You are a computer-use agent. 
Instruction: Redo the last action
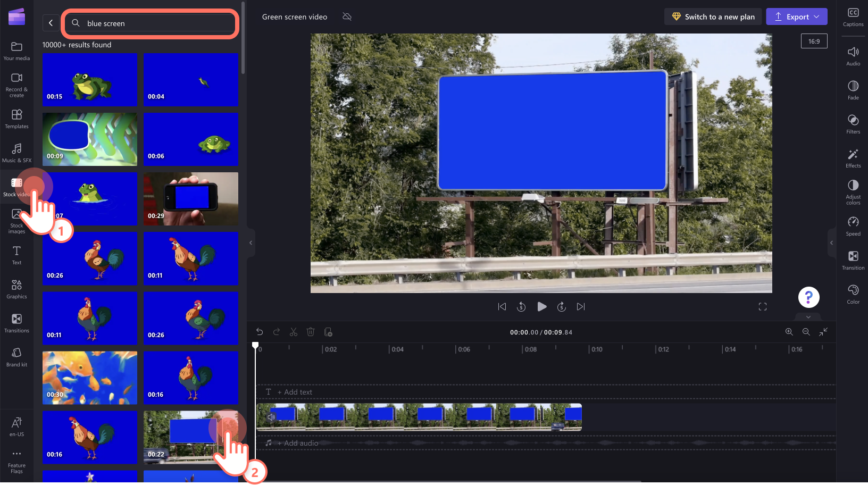277,332
